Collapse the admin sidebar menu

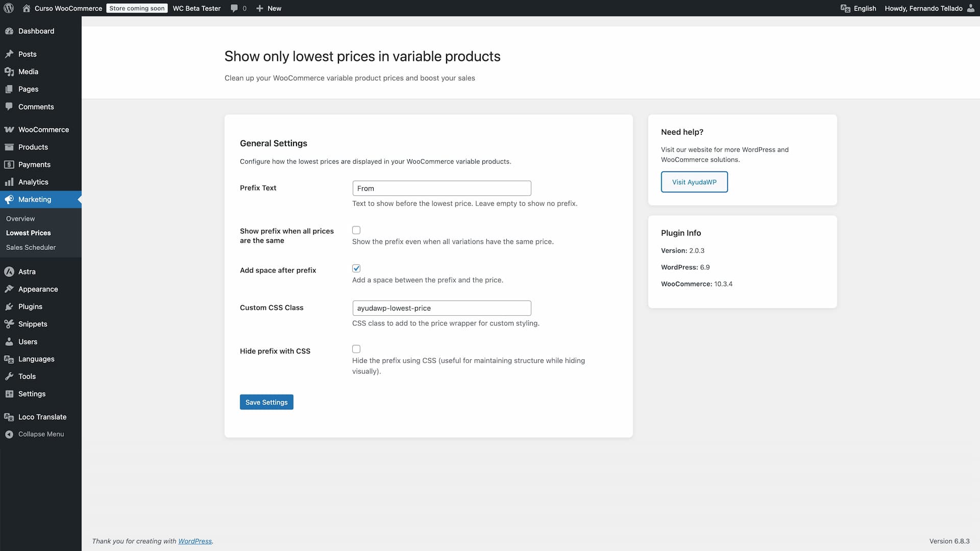(x=35, y=434)
